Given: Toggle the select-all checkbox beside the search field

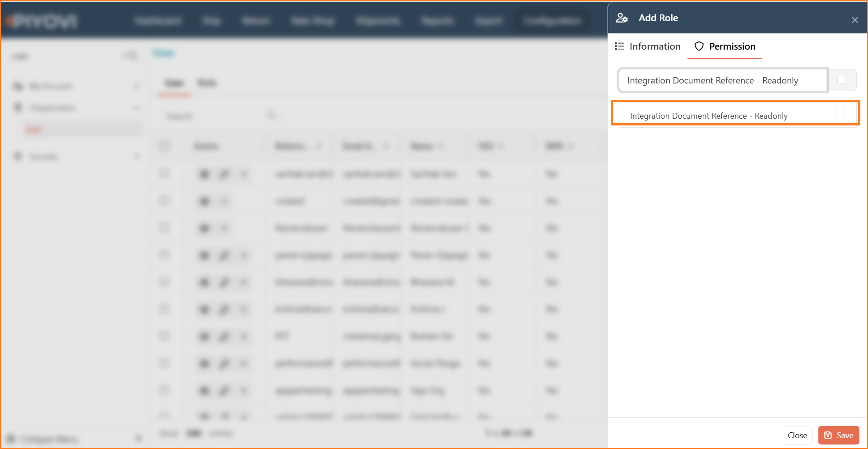Looking at the screenshot, I should tap(841, 80).
